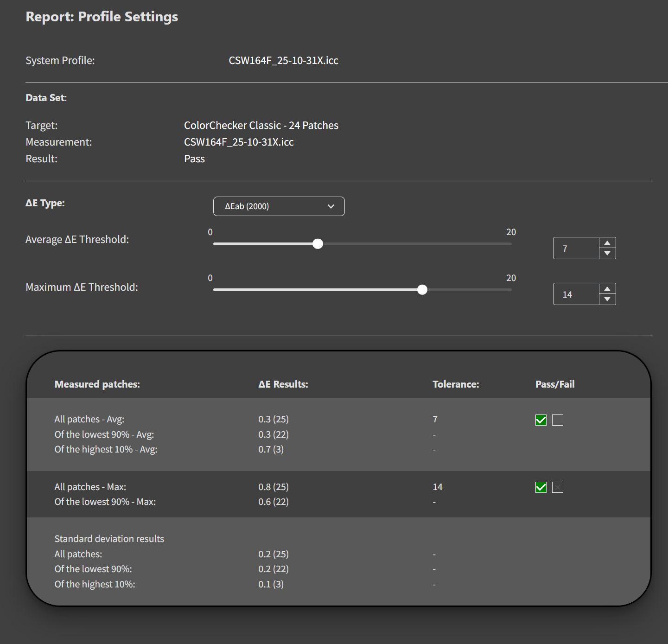Click the ΔE Results column header
The height and width of the screenshot is (644, 668).
[x=283, y=384]
